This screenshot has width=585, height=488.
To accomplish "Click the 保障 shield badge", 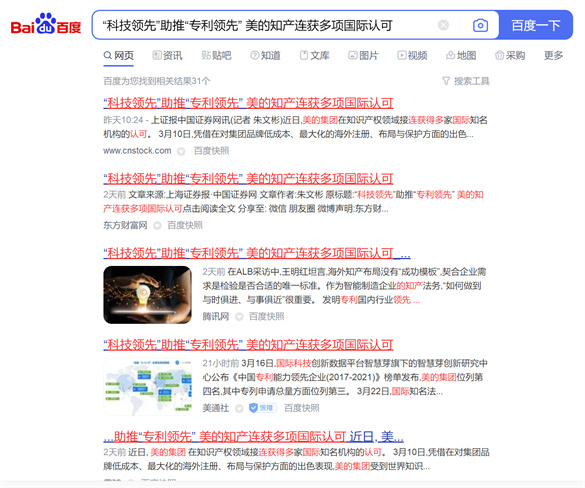I will [263, 408].
